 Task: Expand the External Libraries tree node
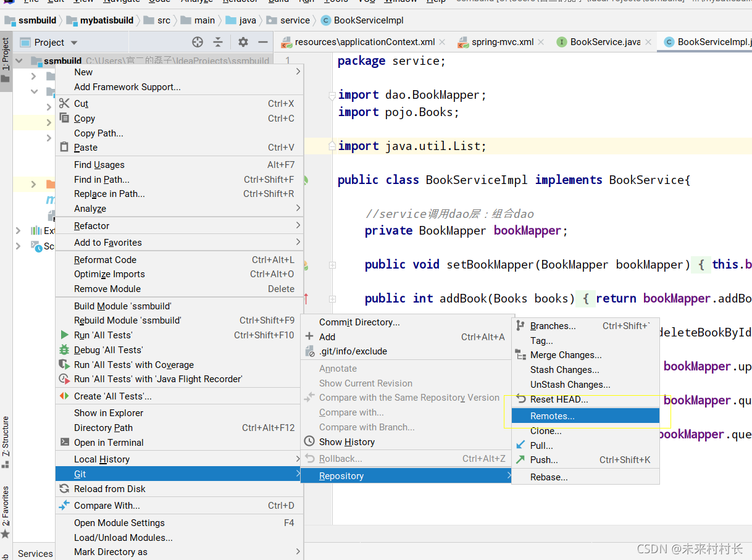coord(19,230)
